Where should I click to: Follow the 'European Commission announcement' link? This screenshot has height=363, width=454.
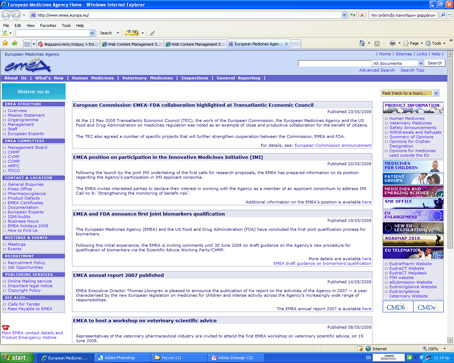click(x=333, y=145)
